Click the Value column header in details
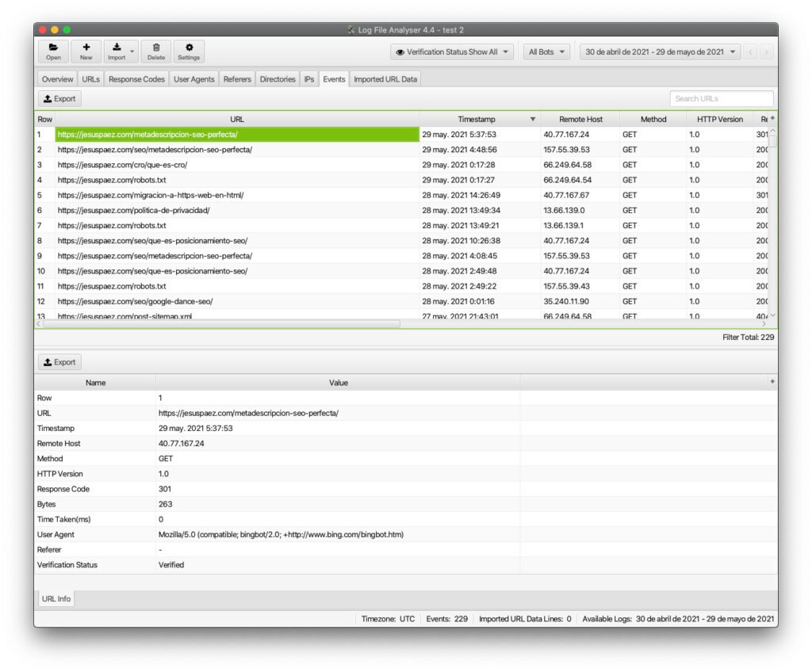 click(x=338, y=383)
